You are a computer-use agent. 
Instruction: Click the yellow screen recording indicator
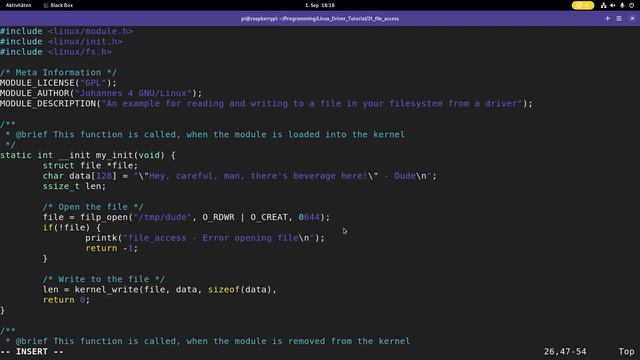[582, 5]
